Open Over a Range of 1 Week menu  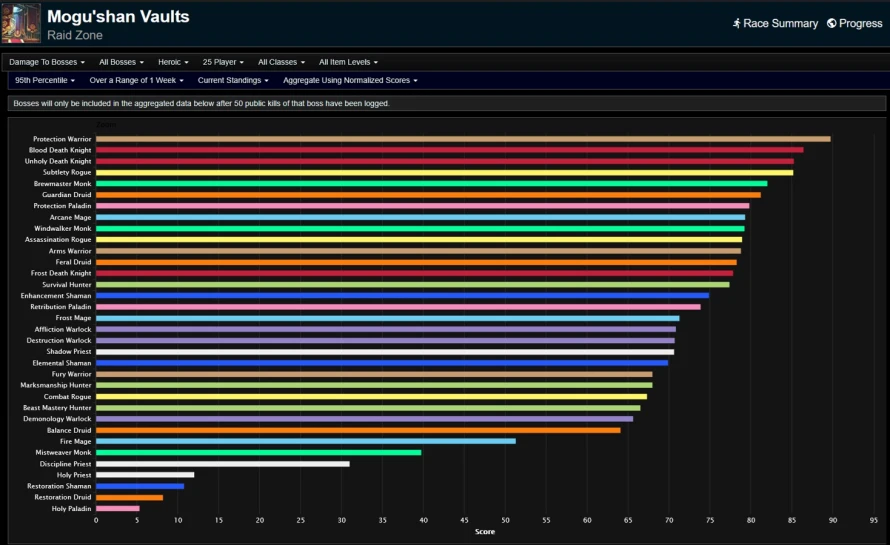[x=136, y=80]
